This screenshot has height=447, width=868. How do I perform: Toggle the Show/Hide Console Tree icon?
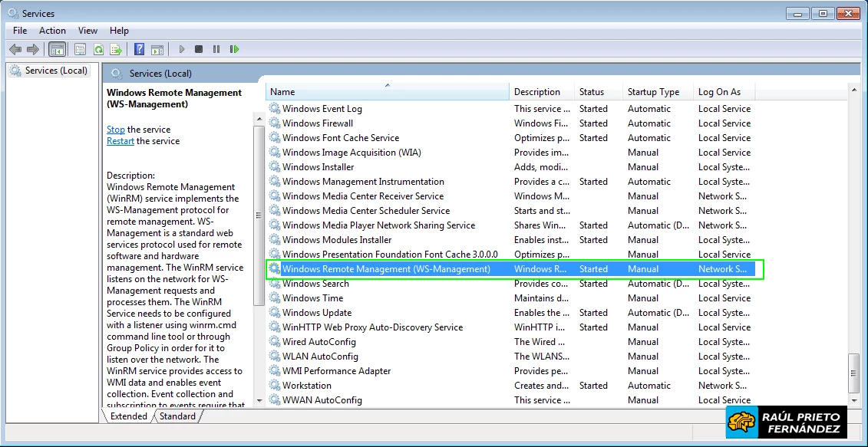click(x=57, y=49)
